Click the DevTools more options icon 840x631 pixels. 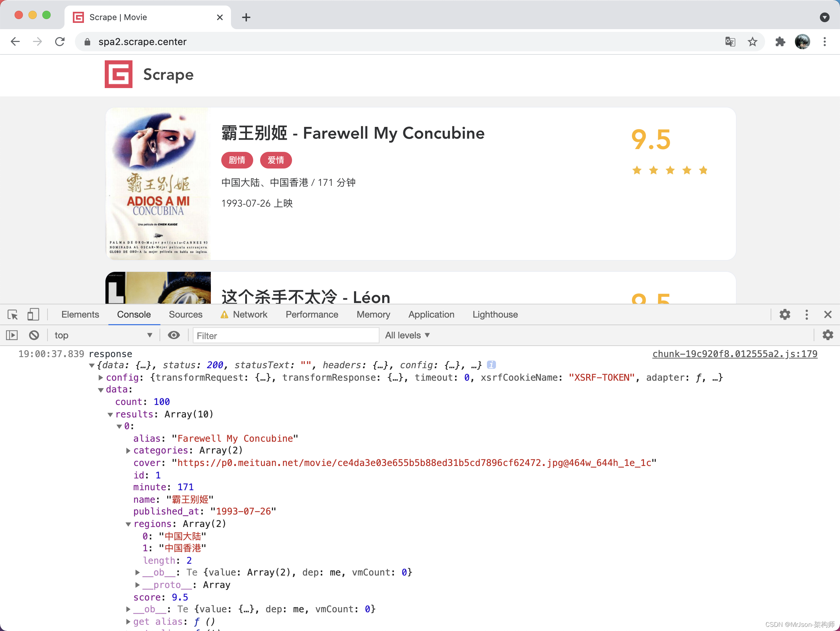click(807, 315)
